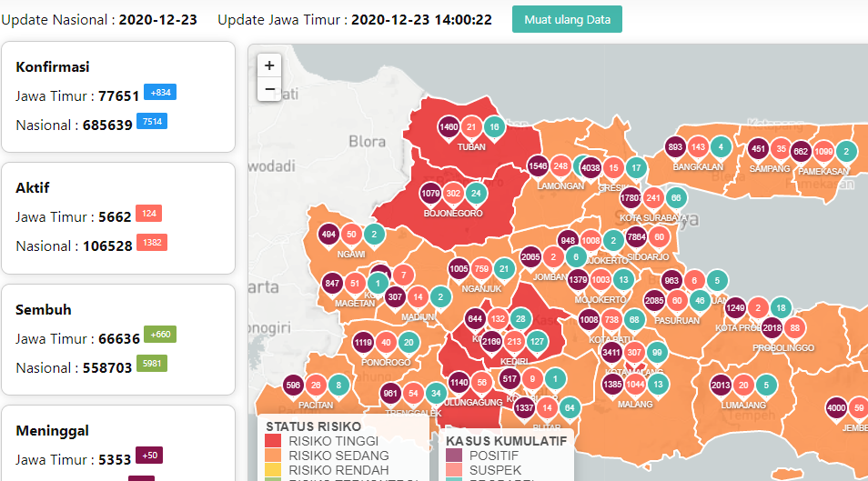Open Sidoarjo positive marker 7864
Image resolution: width=868 pixels, height=481 pixels.
pyautogui.click(x=636, y=237)
